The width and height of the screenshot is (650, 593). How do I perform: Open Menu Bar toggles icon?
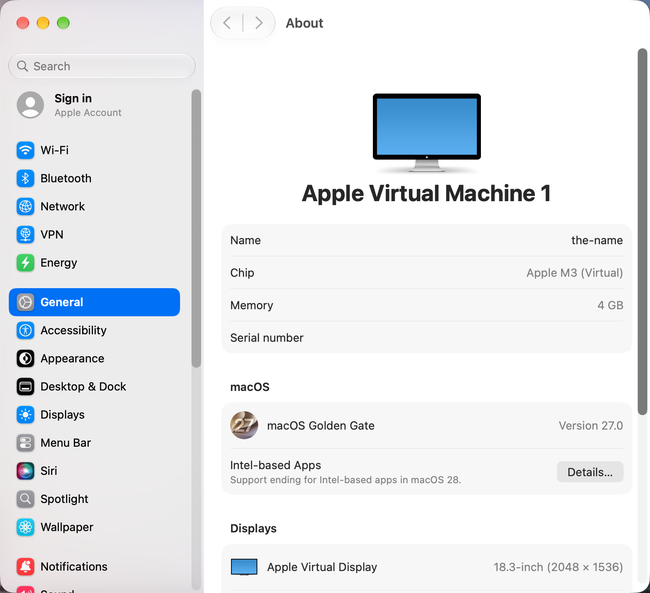(x=25, y=443)
